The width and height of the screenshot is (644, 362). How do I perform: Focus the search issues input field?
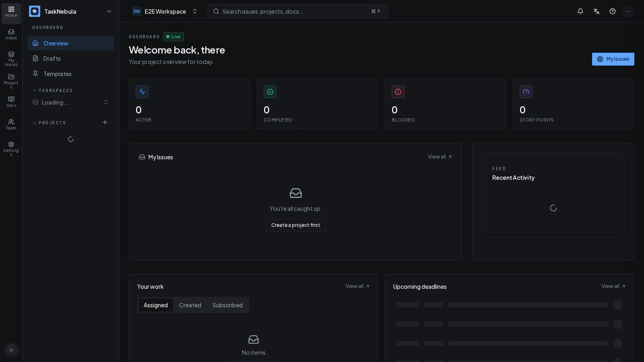point(298,11)
